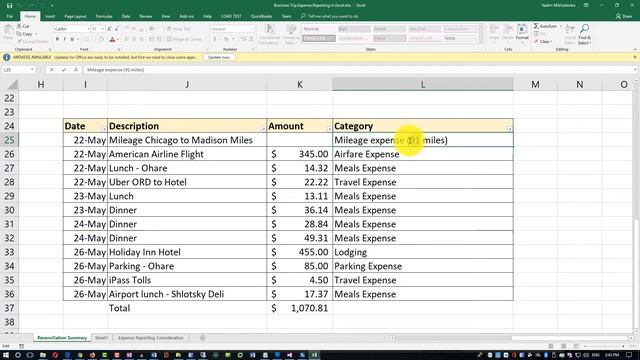Image resolution: width=640 pixels, height=360 pixels.
Task: Click the New Sheet plus icon
Action: [x=202, y=338]
